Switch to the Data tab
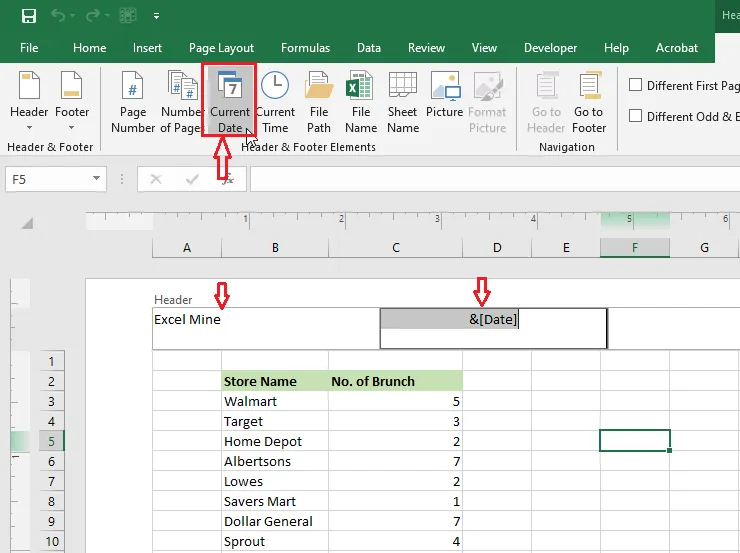The width and height of the screenshot is (740, 553). pyautogui.click(x=369, y=48)
